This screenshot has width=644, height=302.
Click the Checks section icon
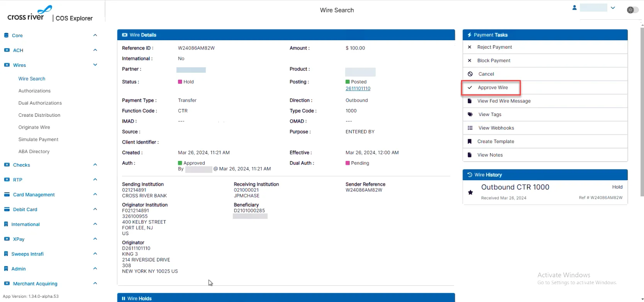click(x=7, y=165)
